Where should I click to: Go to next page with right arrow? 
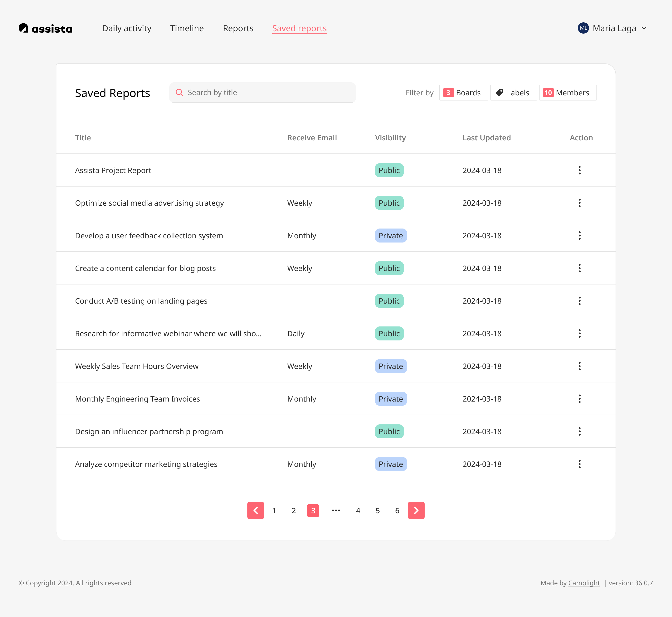(x=416, y=510)
